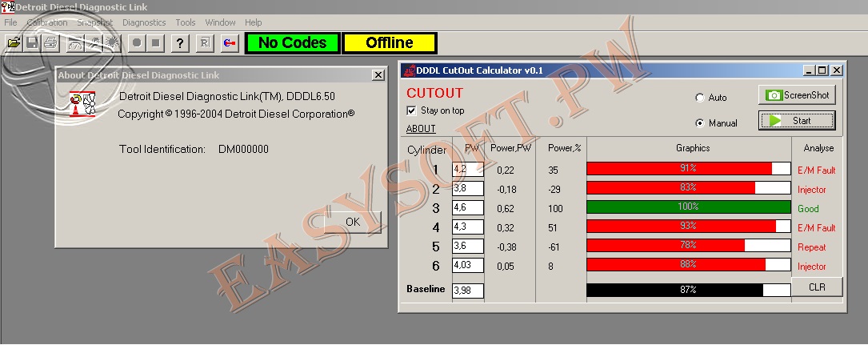This screenshot has width=868, height=345.
Task: Click the black Baseline 87% bar
Action: click(688, 290)
